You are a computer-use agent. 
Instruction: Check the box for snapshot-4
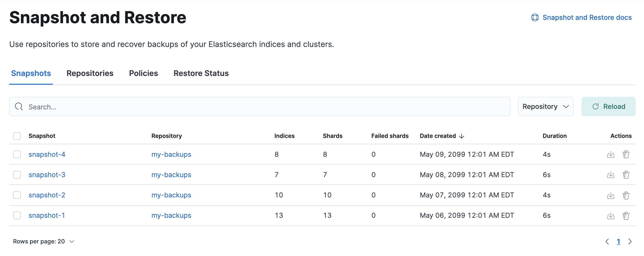click(x=17, y=154)
